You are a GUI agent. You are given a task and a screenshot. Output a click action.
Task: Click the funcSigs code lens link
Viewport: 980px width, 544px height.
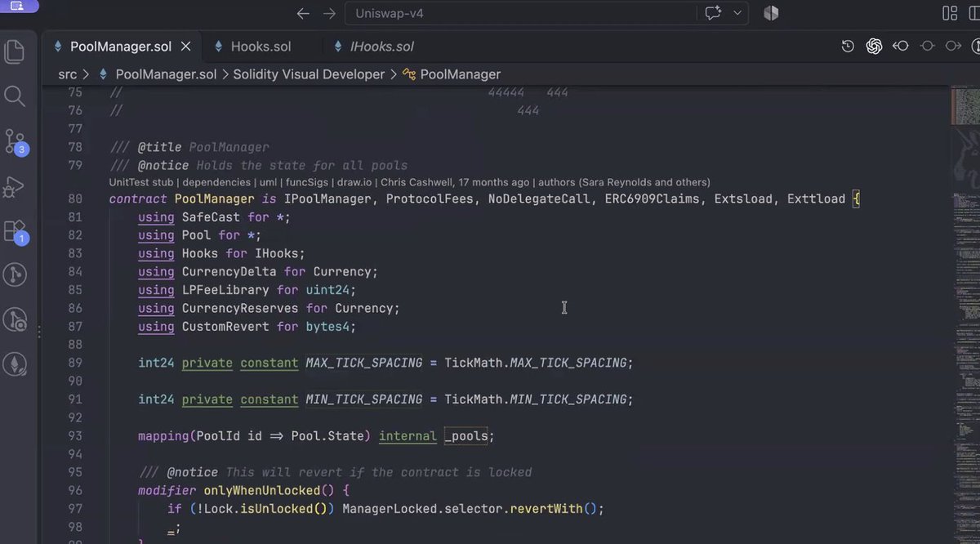(x=308, y=182)
